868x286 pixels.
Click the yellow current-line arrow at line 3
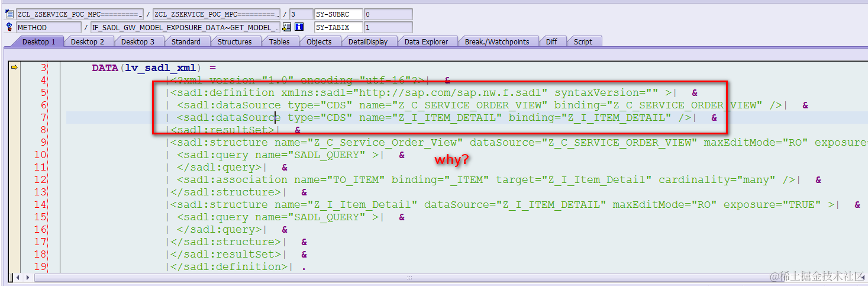tap(14, 68)
